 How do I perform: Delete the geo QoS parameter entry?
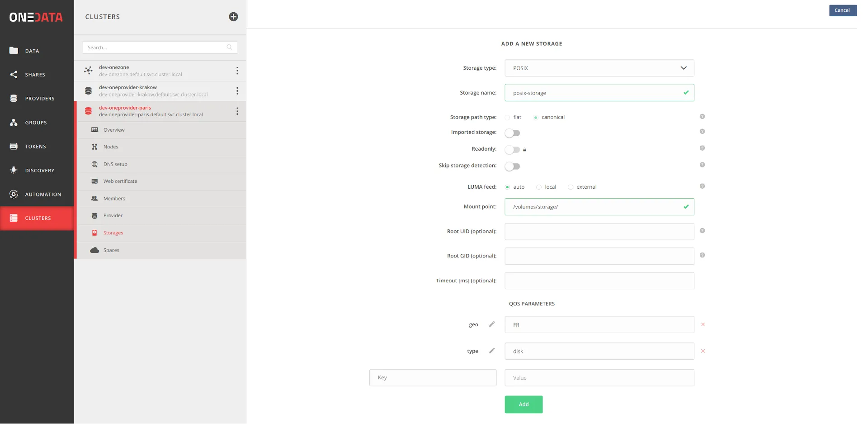coord(703,324)
